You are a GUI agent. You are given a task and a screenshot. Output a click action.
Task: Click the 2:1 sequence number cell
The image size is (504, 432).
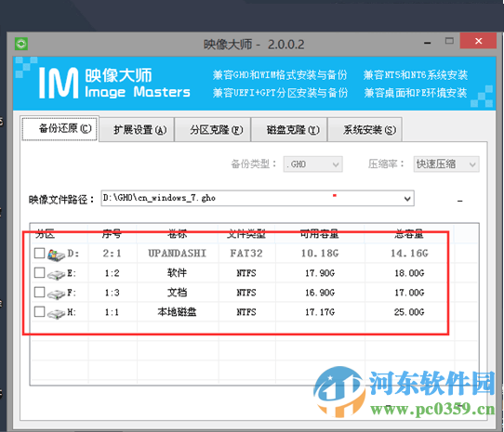[x=113, y=254]
